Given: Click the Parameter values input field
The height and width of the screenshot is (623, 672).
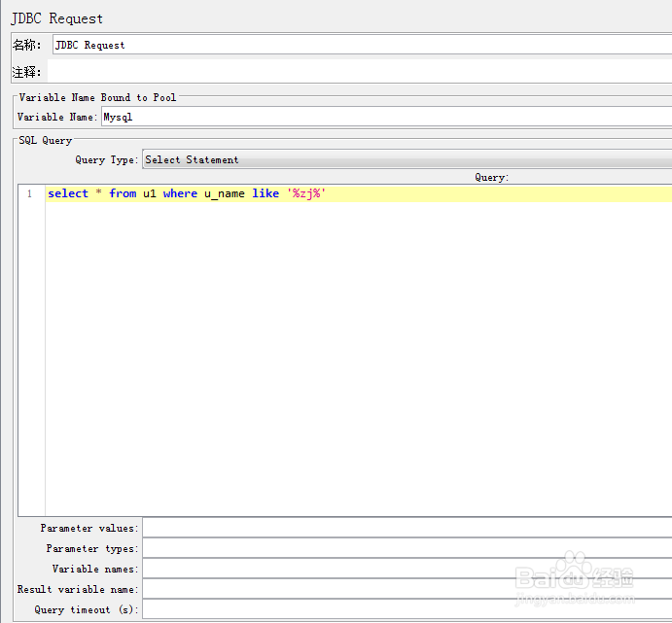Looking at the screenshot, I should [x=407, y=528].
